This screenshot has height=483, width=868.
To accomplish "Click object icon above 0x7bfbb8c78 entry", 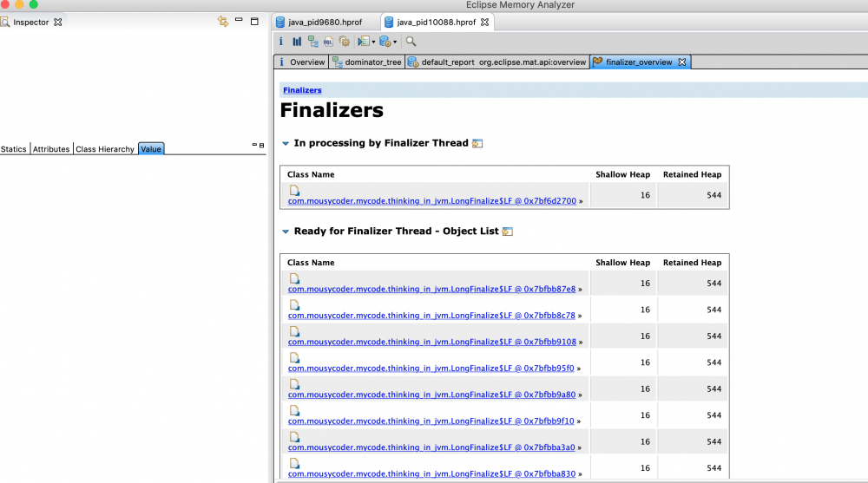I will pyautogui.click(x=294, y=305).
